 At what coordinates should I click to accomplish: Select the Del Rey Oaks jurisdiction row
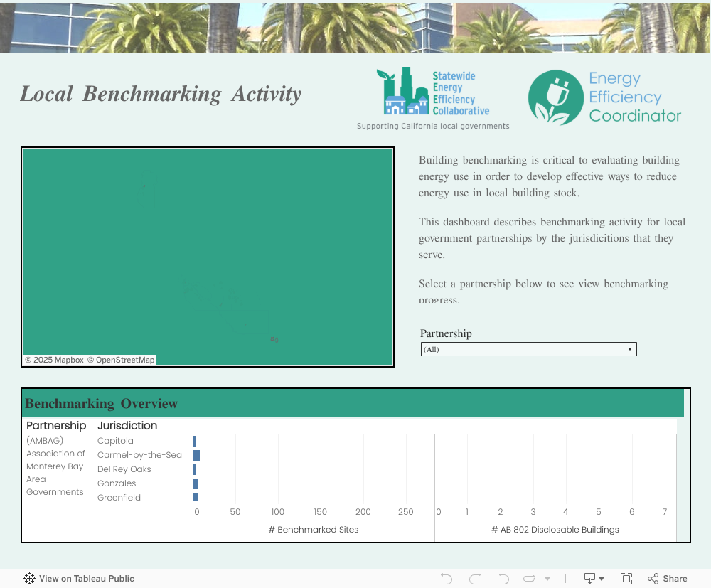124,469
